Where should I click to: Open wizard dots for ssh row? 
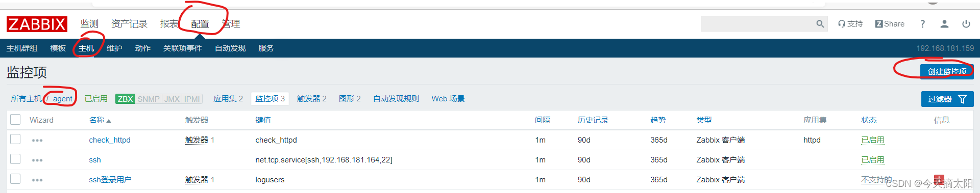(37, 160)
